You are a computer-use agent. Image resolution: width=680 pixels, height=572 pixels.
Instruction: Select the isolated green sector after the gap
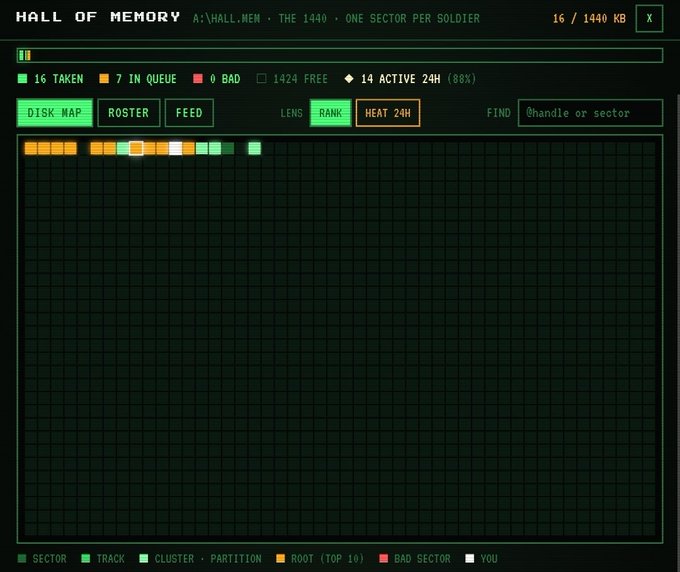(x=255, y=148)
